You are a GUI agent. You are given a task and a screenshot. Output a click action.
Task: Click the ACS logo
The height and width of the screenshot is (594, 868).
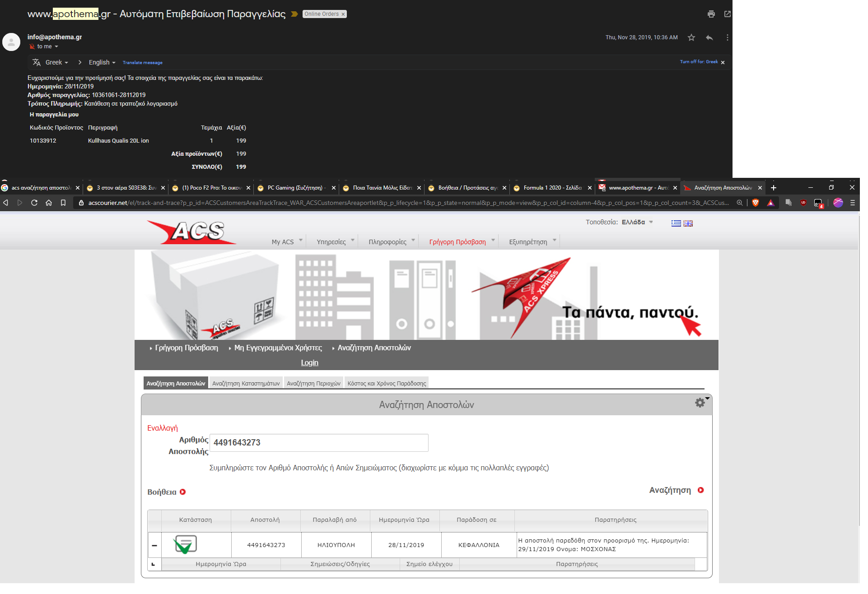coord(191,232)
